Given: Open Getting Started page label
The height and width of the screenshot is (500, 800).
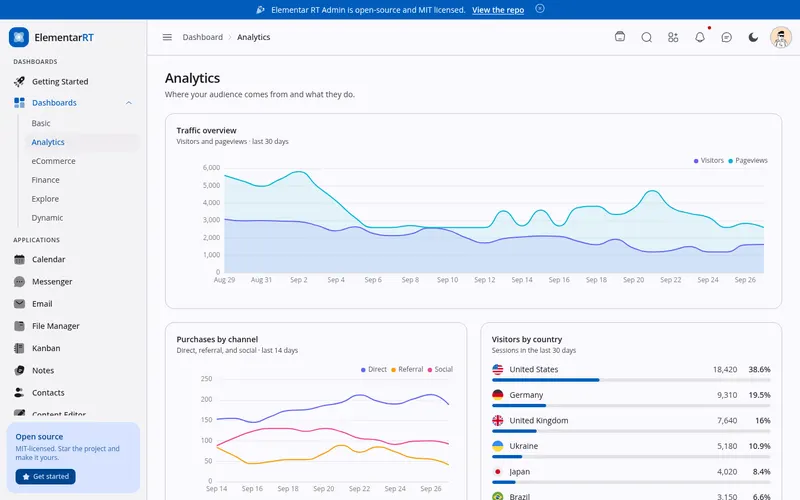Looking at the screenshot, I should click(60, 82).
